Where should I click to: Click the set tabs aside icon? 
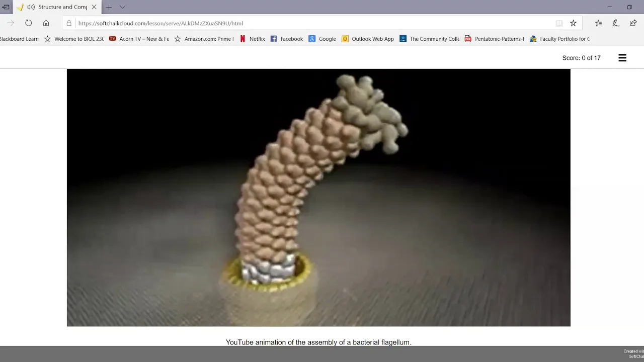click(x=6, y=7)
